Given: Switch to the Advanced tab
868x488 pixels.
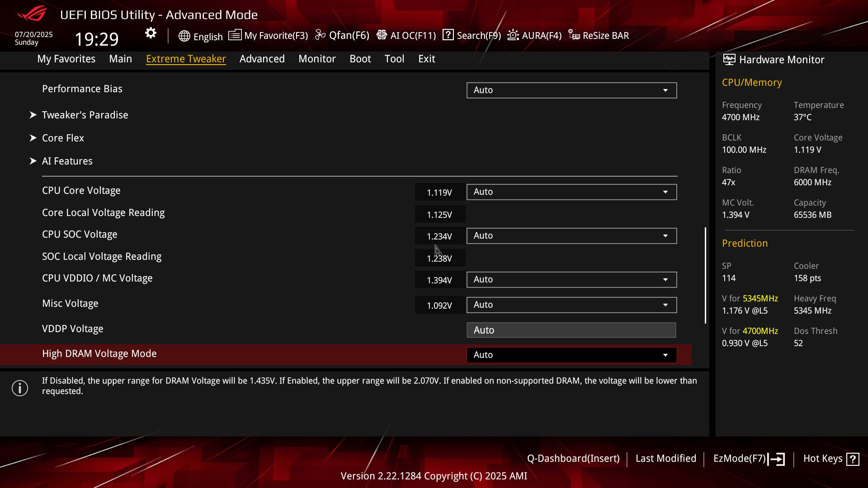Looking at the screenshot, I should click(262, 59).
